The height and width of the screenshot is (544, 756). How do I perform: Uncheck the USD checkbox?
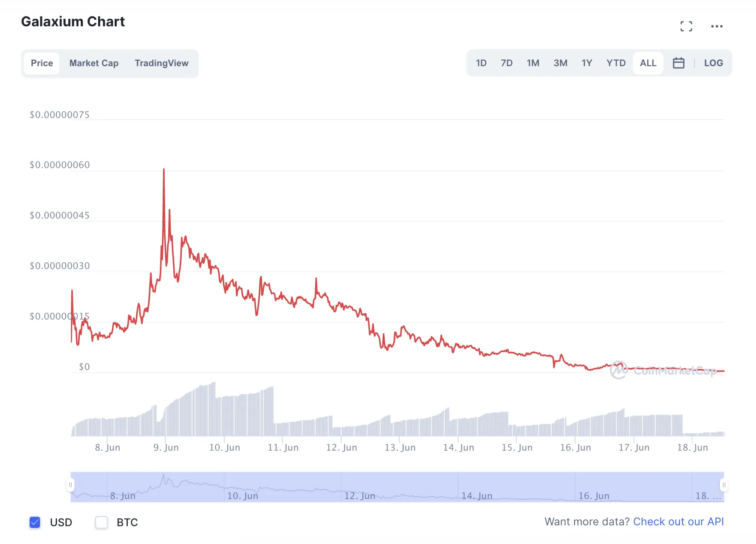35,522
